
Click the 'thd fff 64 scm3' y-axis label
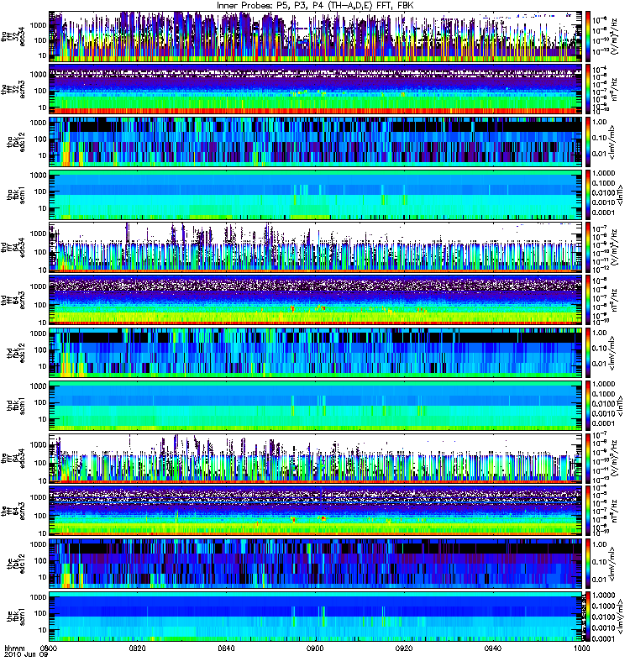(13, 301)
